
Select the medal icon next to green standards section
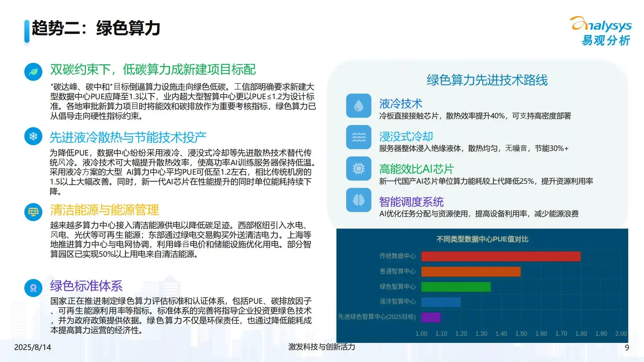(x=33, y=287)
